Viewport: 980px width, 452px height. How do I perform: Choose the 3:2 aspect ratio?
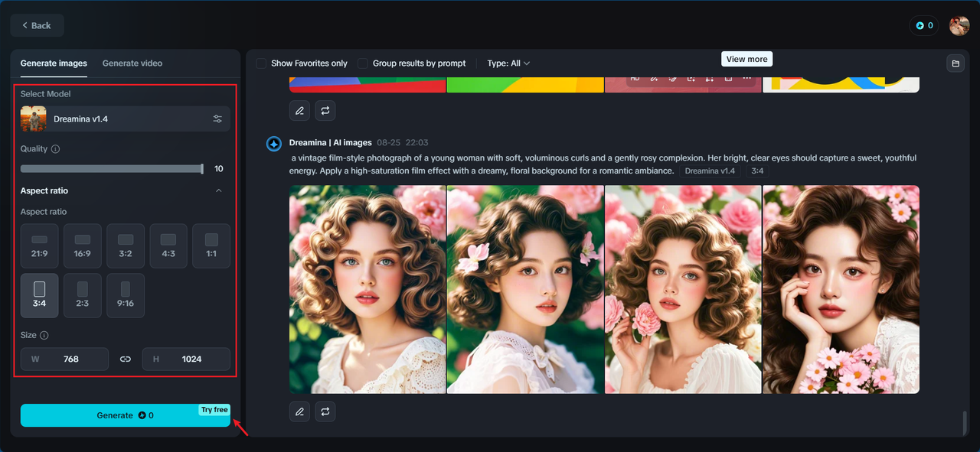coord(126,246)
